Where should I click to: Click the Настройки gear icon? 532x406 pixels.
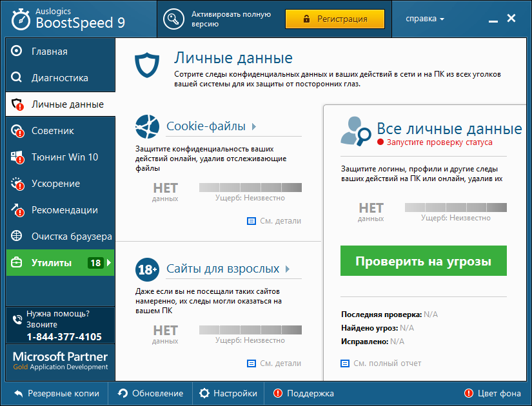(x=204, y=393)
